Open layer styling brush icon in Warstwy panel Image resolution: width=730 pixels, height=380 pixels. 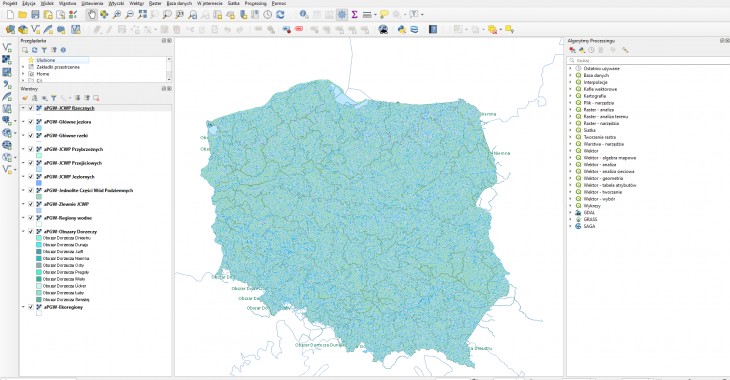[25, 98]
